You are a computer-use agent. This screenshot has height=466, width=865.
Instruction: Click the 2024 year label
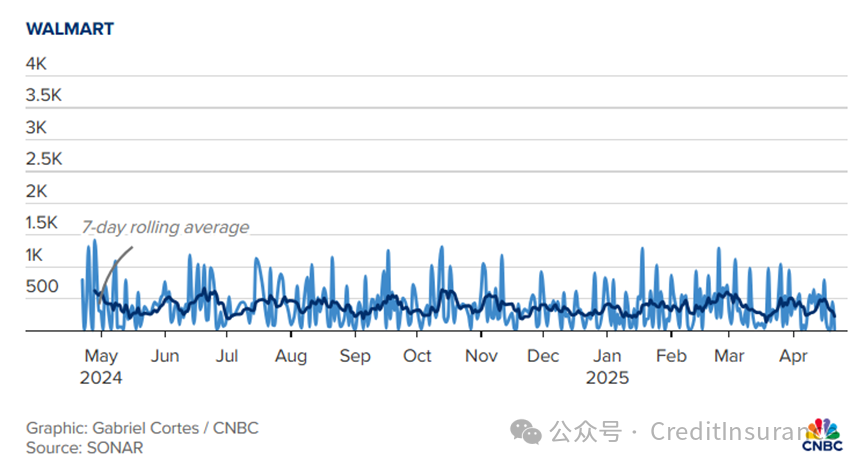(101, 378)
